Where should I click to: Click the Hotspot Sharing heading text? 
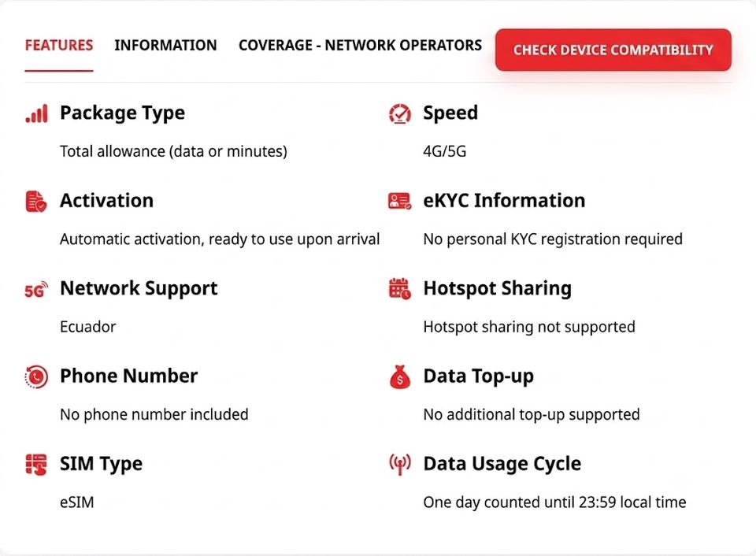[x=498, y=288]
